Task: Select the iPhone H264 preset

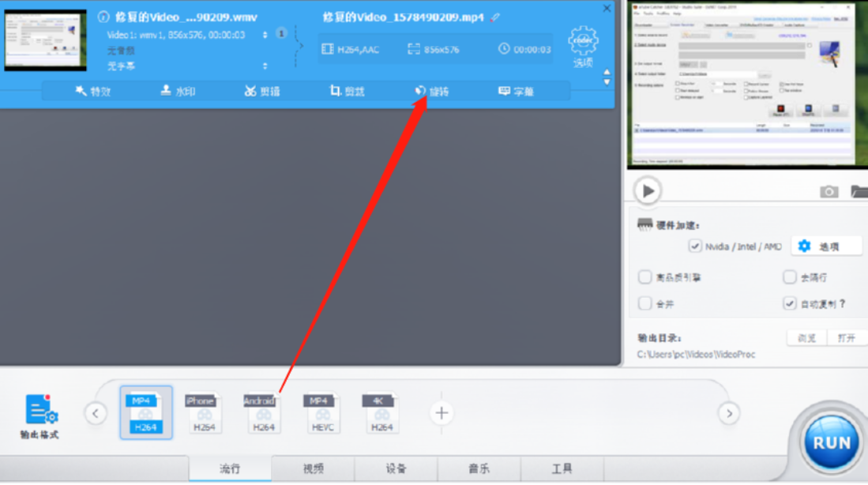Action: (204, 413)
